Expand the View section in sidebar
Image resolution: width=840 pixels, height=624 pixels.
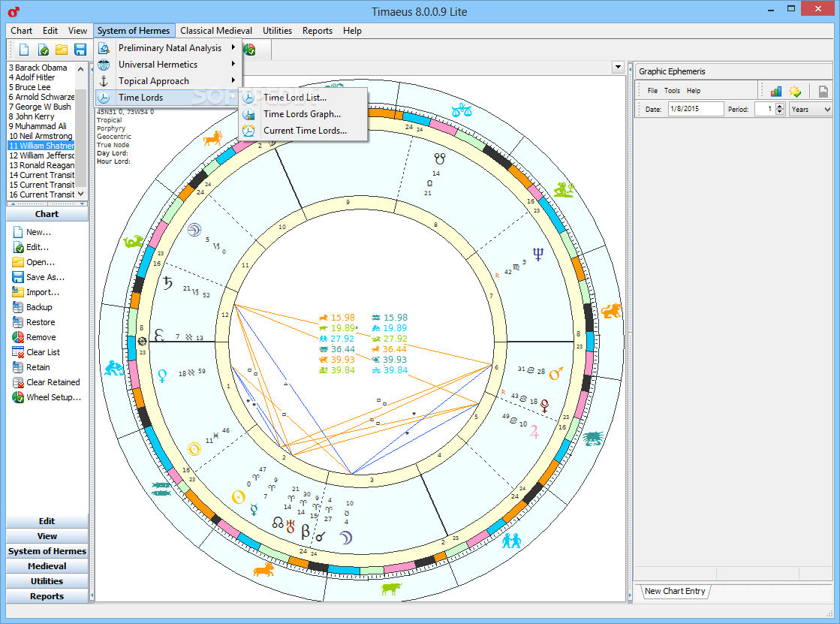point(47,536)
